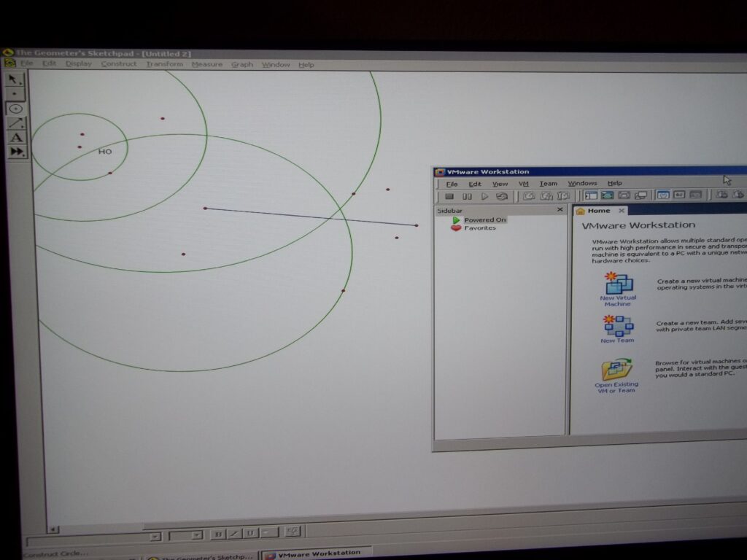Toggle underline text formatting button
Viewport: 747px width, 560px height.
(250, 533)
